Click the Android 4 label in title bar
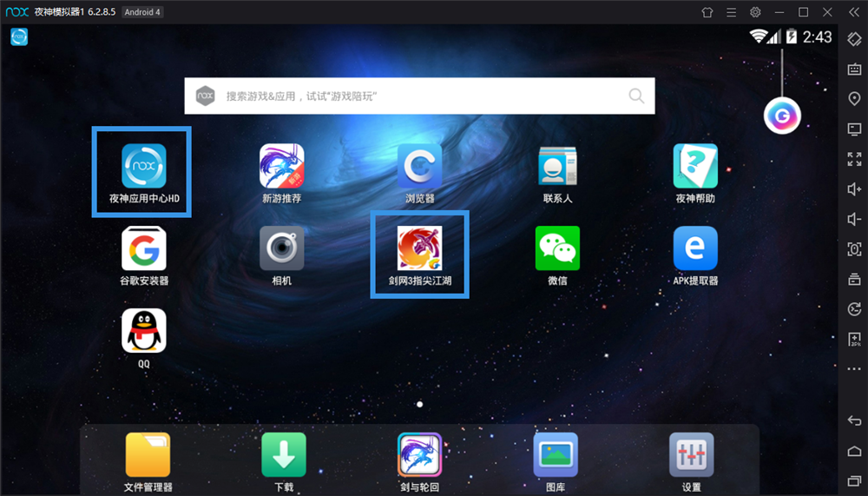Screen dimensions: 868x496 click(142, 12)
